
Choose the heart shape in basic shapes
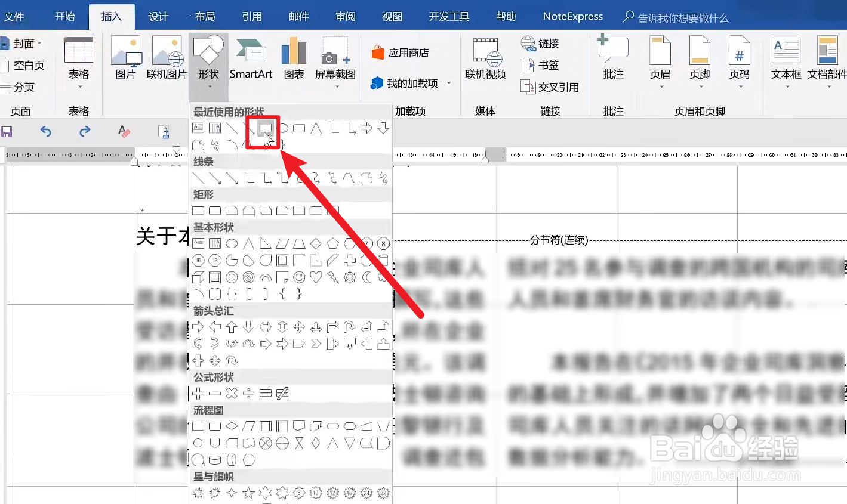click(x=316, y=277)
